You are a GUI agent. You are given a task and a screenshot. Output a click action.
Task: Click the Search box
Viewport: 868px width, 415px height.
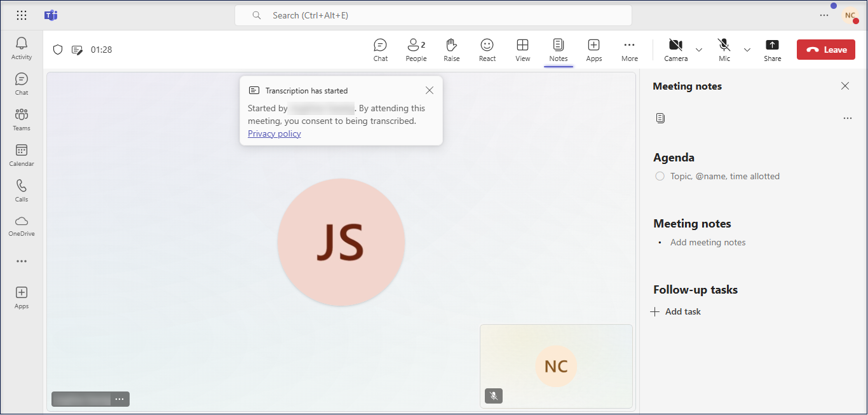click(x=433, y=15)
